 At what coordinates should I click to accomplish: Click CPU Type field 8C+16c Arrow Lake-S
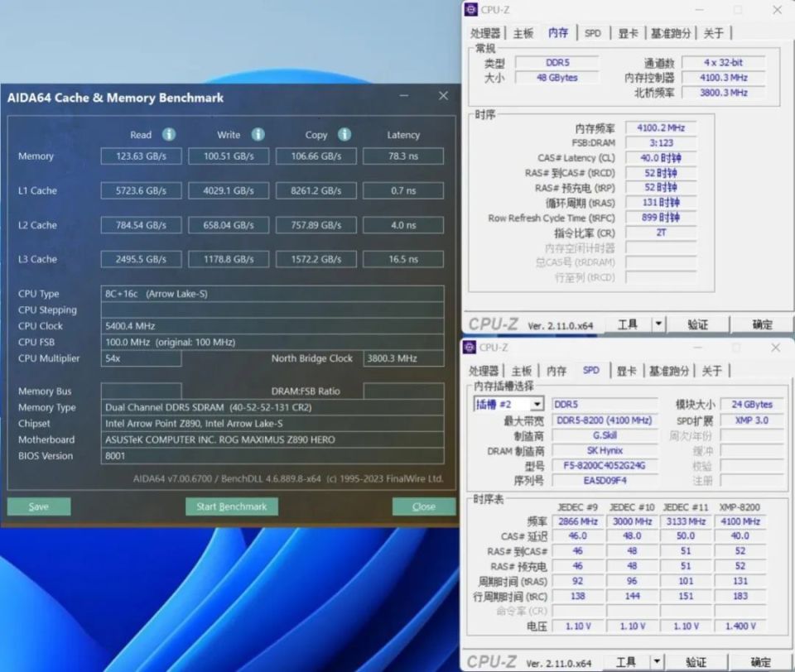[272, 294]
